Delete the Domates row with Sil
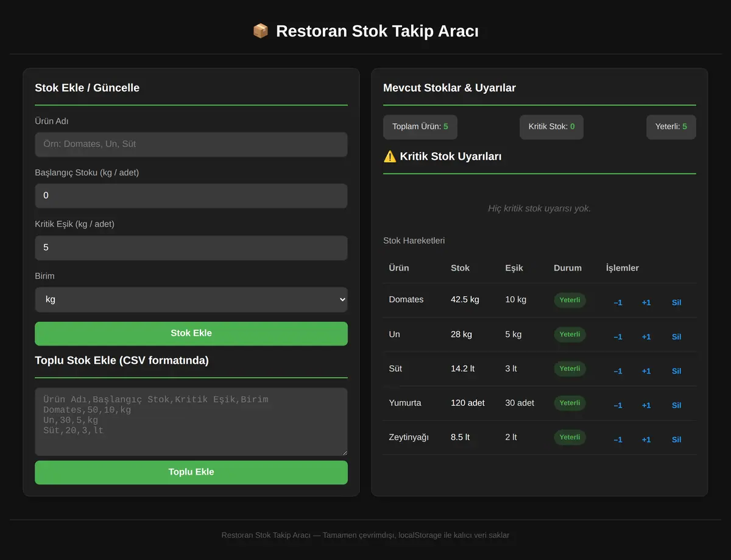The width and height of the screenshot is (731, 560). tap(676, 302)
